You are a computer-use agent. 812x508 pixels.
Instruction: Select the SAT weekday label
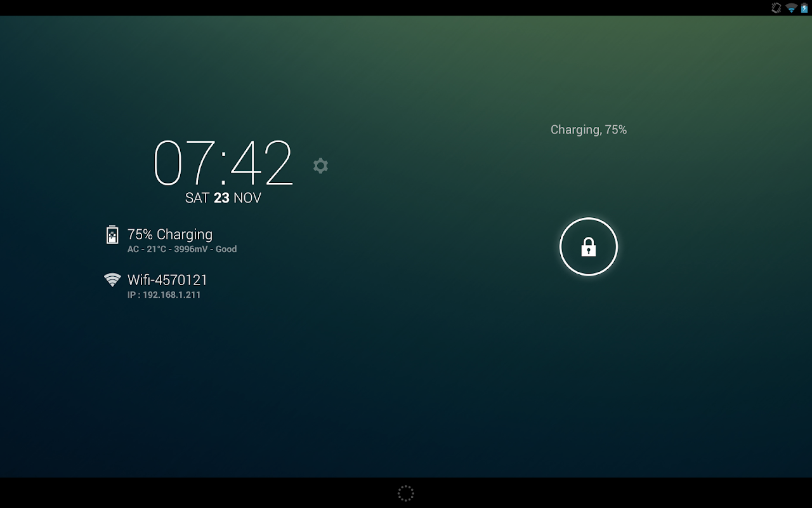[x=197, y=198]
